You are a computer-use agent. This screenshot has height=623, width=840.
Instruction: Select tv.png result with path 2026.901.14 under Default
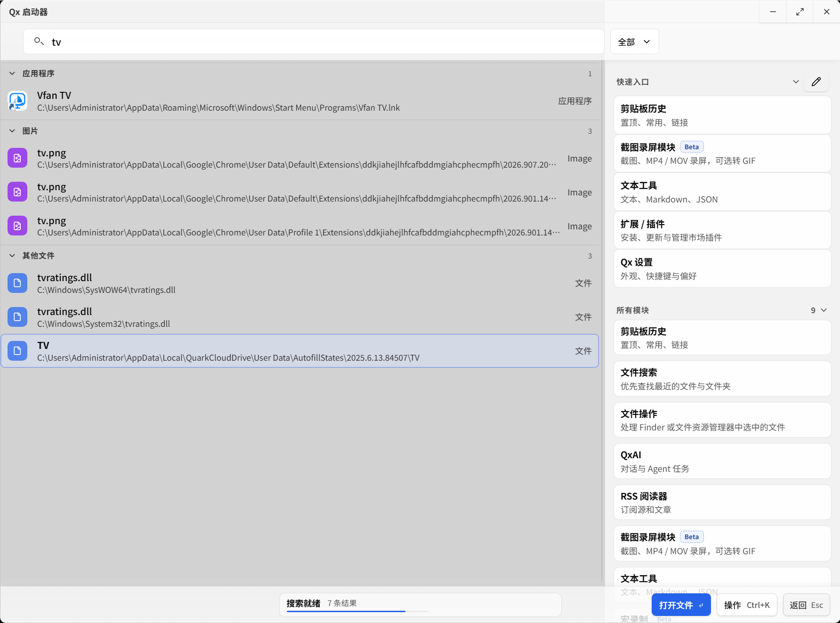(299, 192)
